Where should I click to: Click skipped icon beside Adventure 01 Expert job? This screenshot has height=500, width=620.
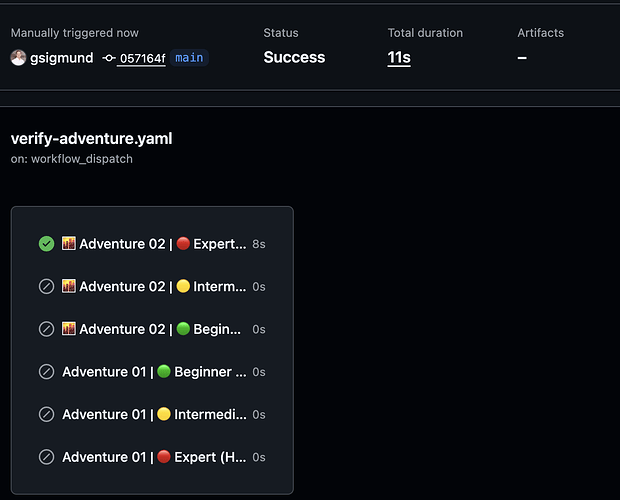tap(46, 457)
